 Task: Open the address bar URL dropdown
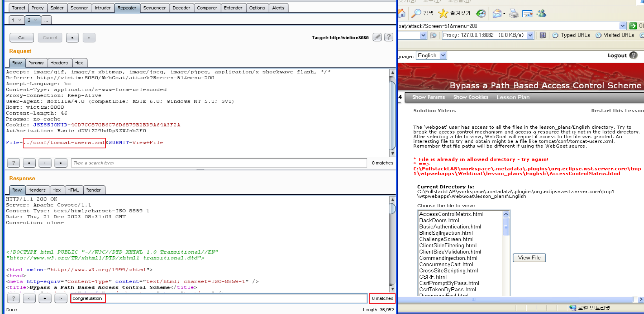point(622,26)
